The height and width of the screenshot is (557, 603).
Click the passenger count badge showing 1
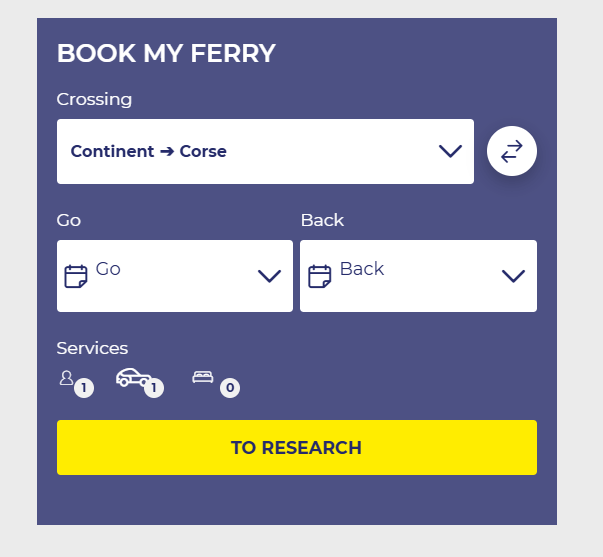[x=84, y=388]
